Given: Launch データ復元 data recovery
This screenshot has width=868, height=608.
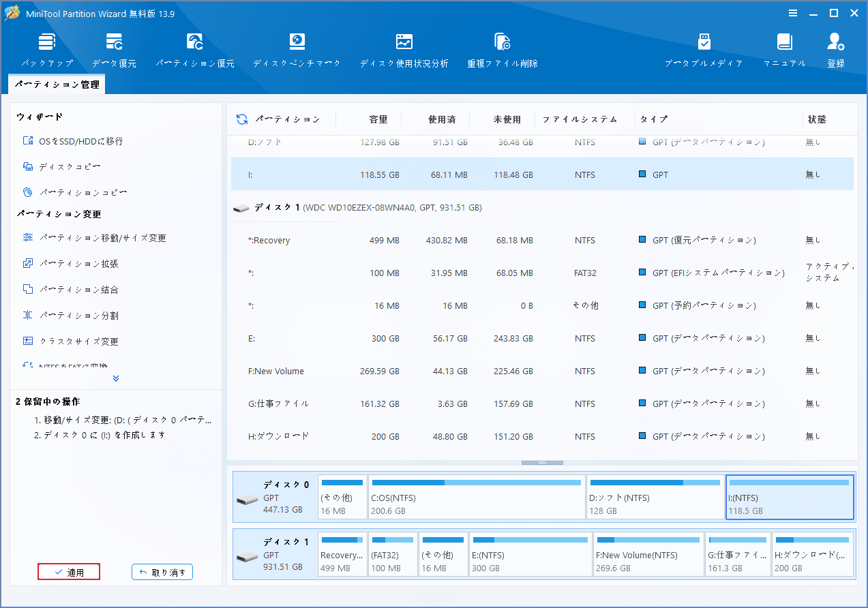Looking at the screenshot, I should (114, 50).
